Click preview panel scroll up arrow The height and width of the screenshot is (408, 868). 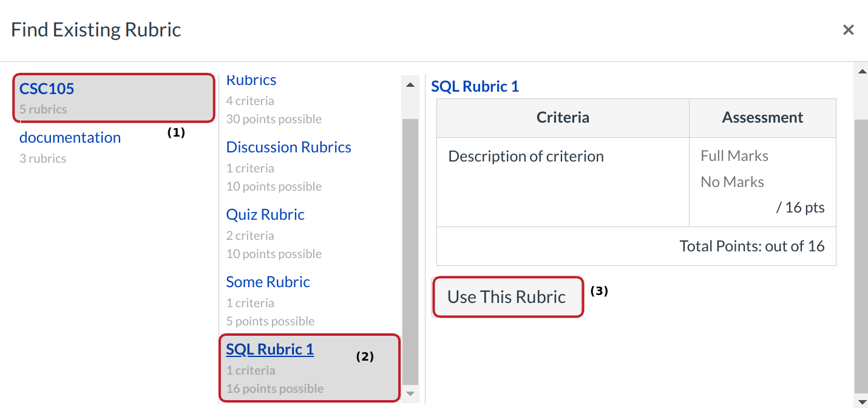point(861,72)
